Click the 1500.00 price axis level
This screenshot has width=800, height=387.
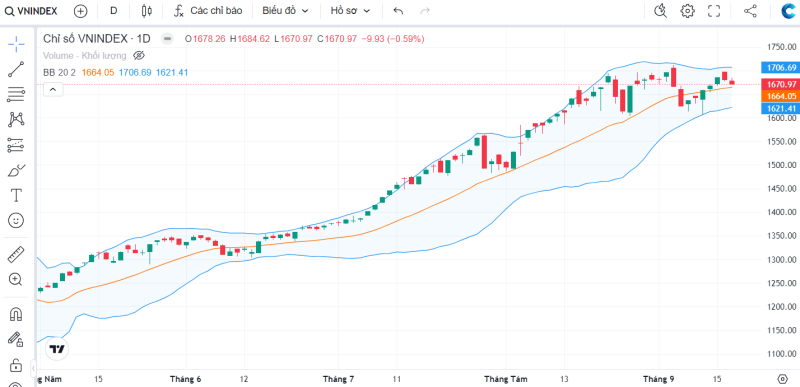coord(782,165)
